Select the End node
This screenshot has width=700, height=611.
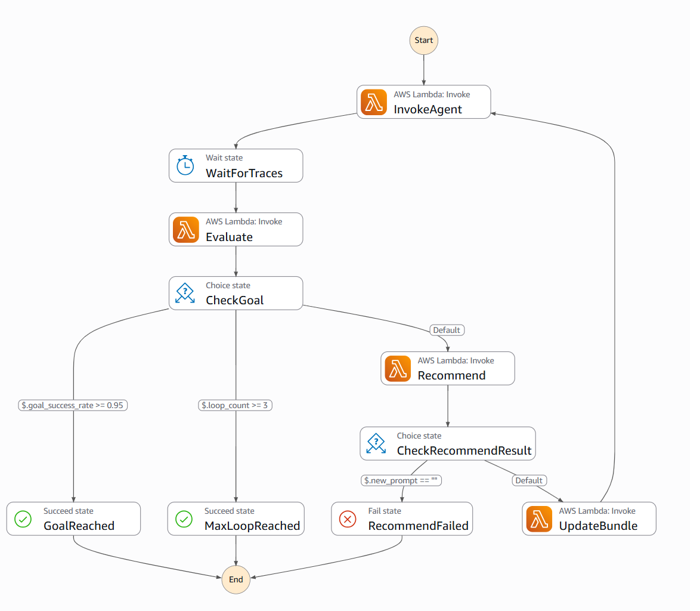(236, 579)
